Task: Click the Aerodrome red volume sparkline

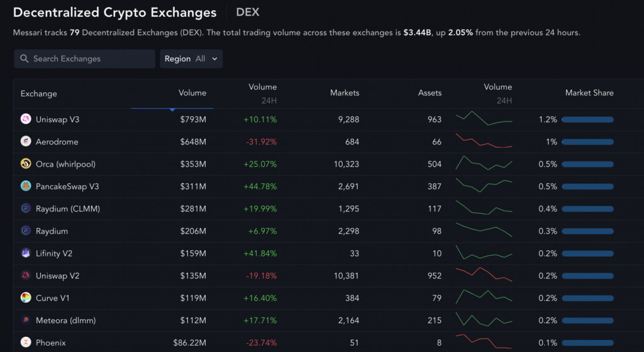Action: [x=484, y=141]
